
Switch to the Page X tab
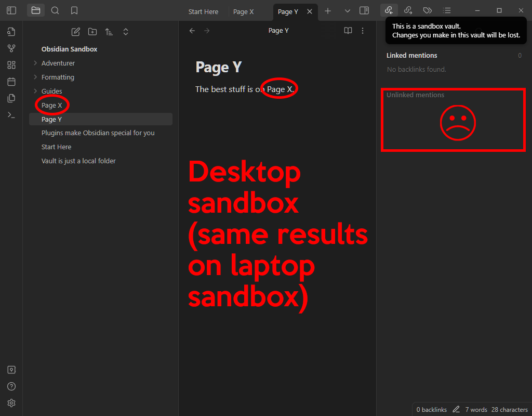pos(243,11)
